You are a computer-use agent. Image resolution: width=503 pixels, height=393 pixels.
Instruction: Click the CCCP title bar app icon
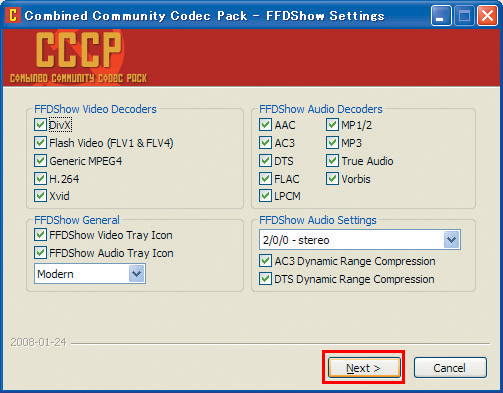click(13, 15)
